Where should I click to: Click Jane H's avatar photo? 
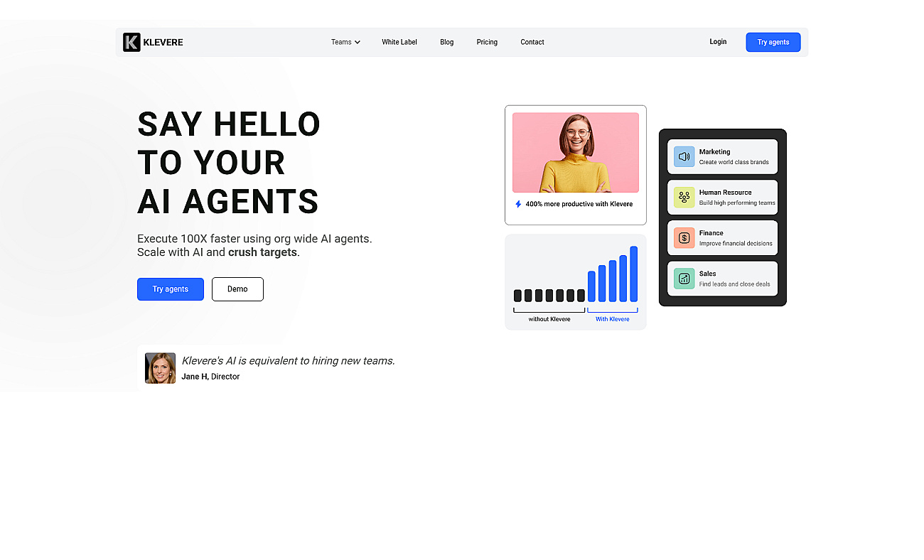pos(160,368)
